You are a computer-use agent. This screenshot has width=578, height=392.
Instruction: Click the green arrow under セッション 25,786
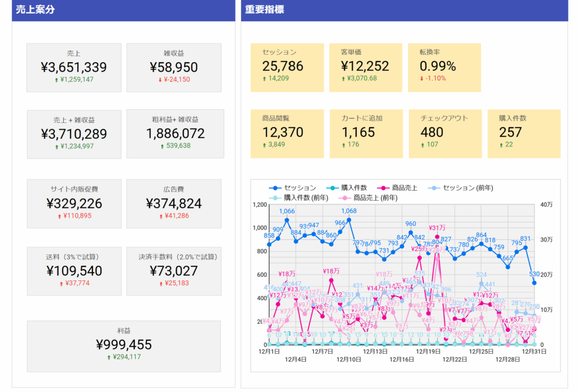264,78
